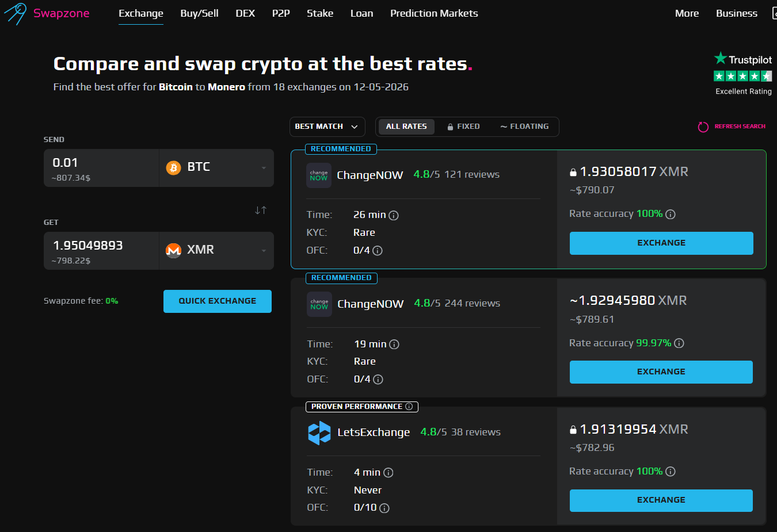This screenshot has height=532, width=777.
Task: Click the Proven Performance info icon
Action: point(409,407)
